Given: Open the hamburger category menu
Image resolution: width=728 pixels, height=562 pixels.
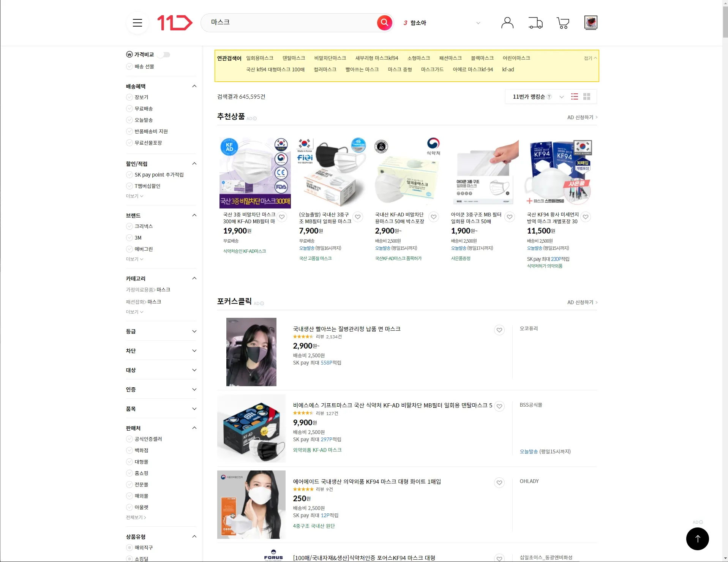Looking at the screenshot, I should pos(137,23).
